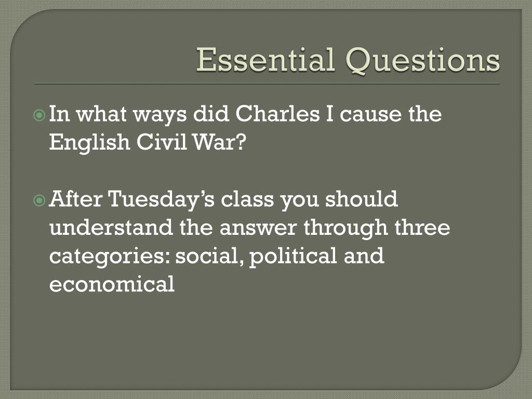Click the word "Essential" in the title
Screen dimensions: 532x399
[265, 59]
